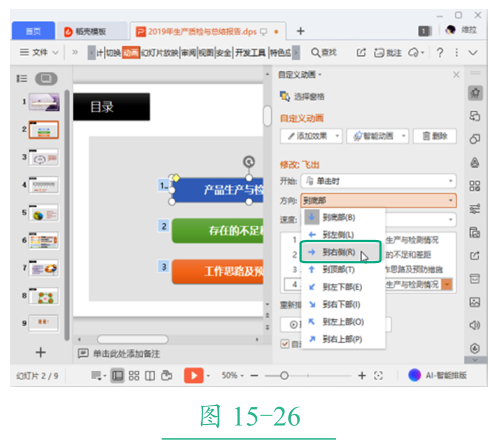Open new document tab with plus
Viewport: 497px width, 445px height.
(x=300, y=31)
